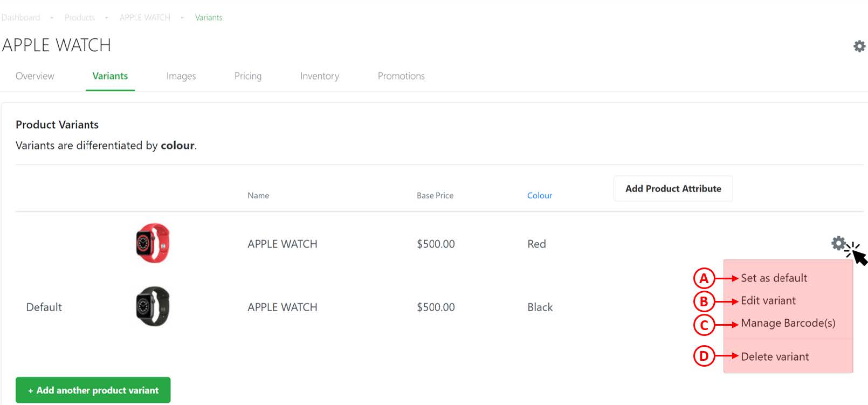
Task: Open the Products breadcrumb link
Action: click(x=80, y=18)
